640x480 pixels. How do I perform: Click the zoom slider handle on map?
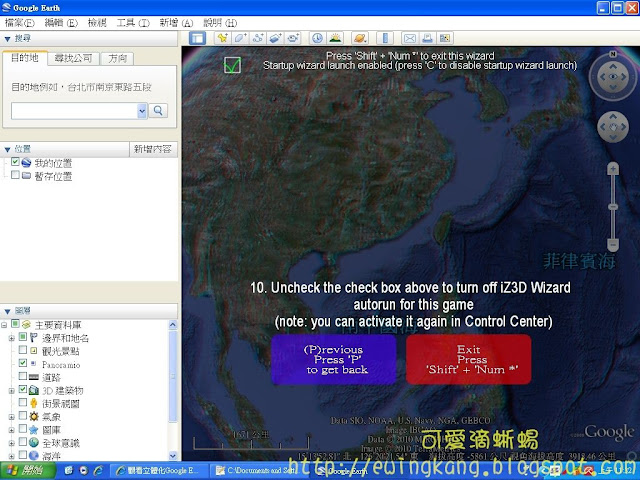tap(613, 207)
